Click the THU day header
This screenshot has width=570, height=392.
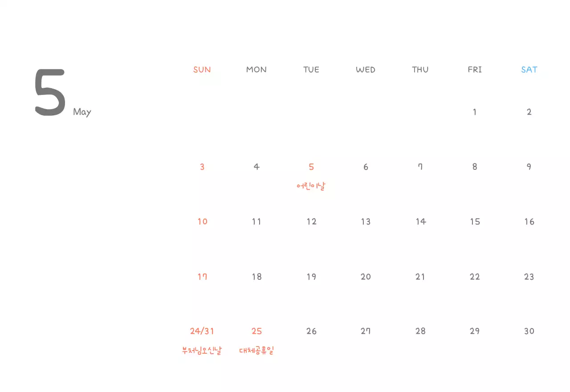420,69
